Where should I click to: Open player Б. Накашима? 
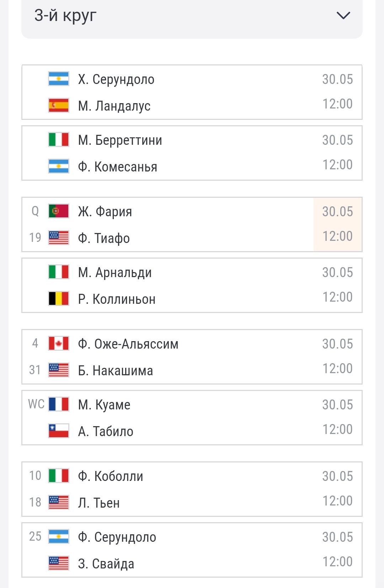116,371
